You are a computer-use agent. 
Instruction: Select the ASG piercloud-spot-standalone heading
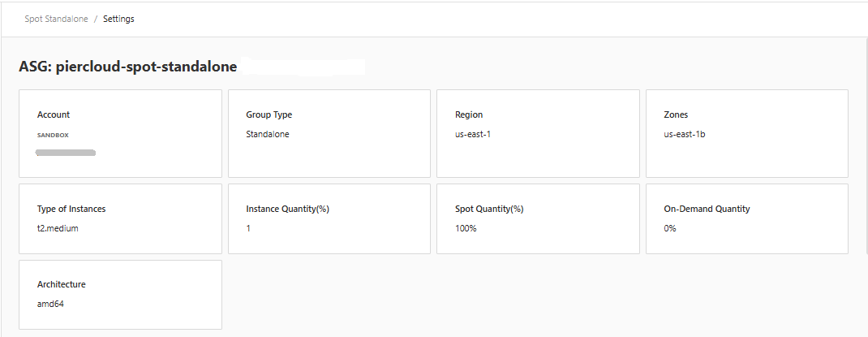click(127, 67)
